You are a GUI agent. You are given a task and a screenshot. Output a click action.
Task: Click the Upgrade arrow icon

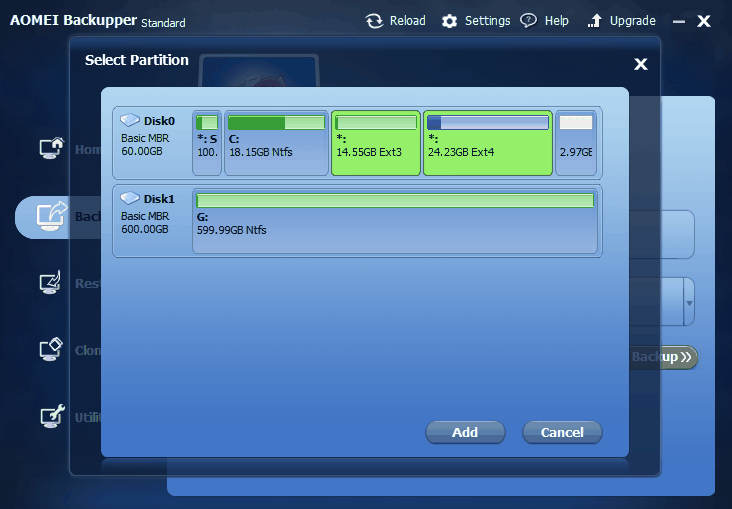pos(594,21)
